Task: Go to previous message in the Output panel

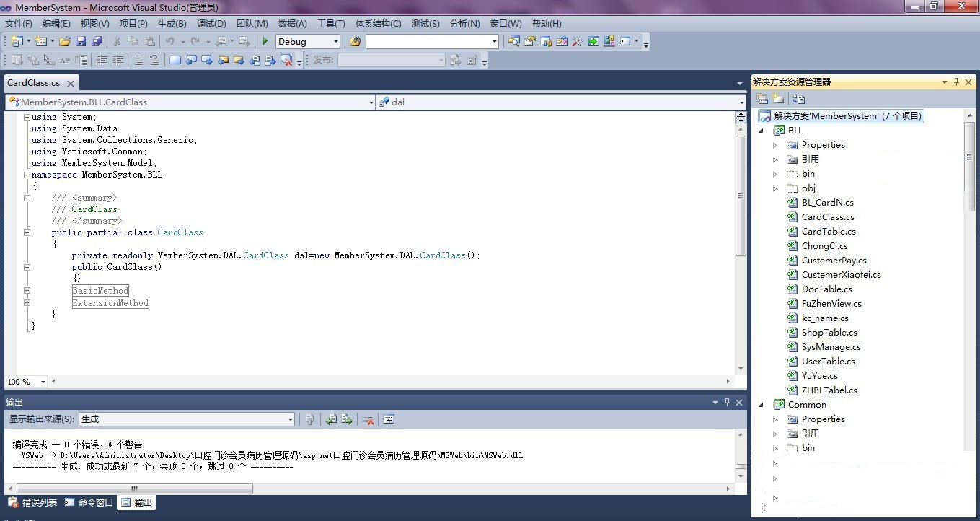Action: [x=331, y=419]
